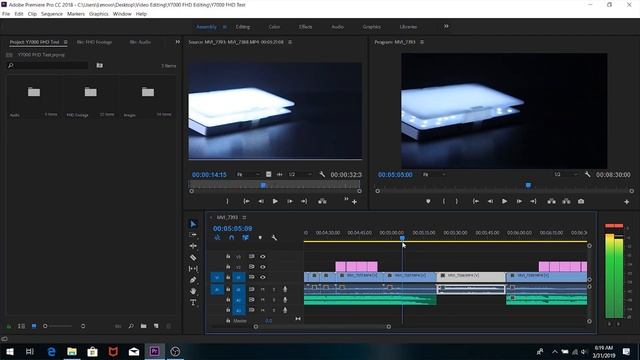The width and height of the screenshot is (640, 360).
Task: Step forward one frame in Program monitor
Action: point(519,201)
